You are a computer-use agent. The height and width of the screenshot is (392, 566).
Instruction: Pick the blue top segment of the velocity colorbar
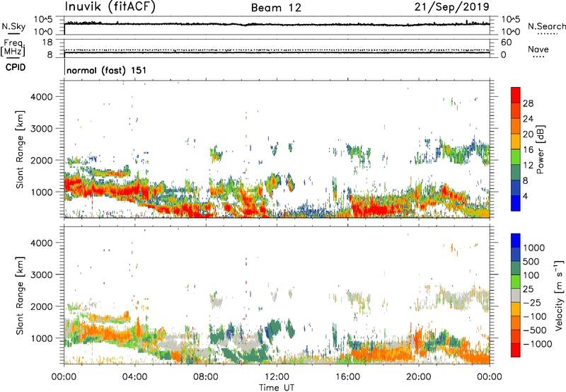[516, 241]
